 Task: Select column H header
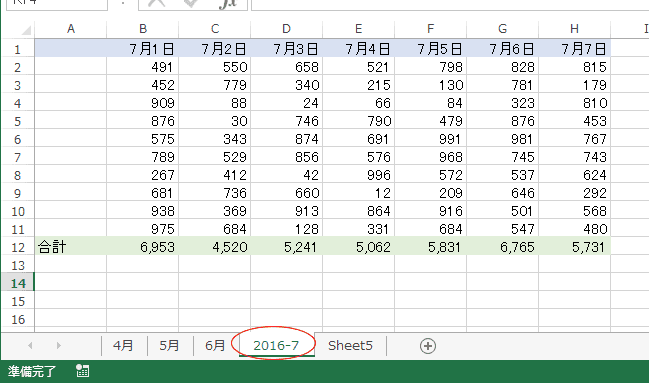coord(574,29)
